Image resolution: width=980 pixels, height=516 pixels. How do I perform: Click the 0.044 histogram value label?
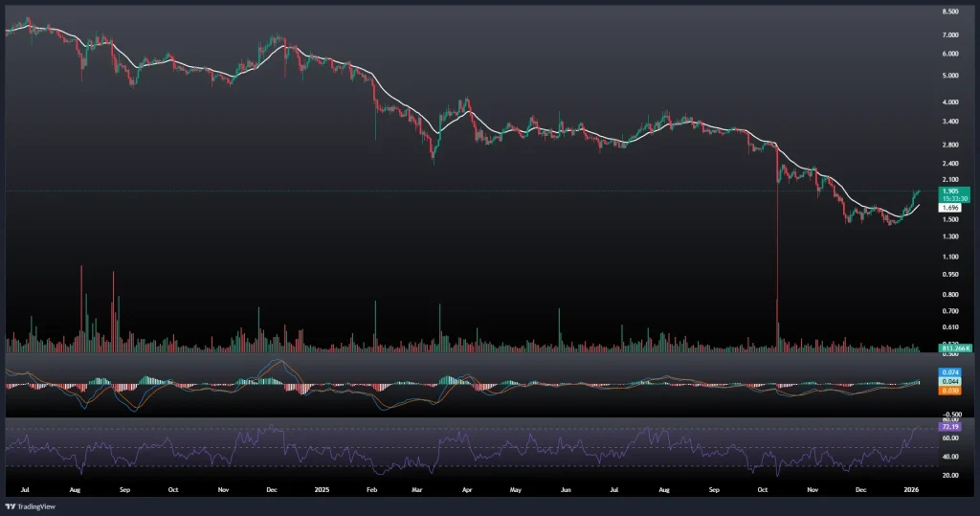[x=951, y=381]
